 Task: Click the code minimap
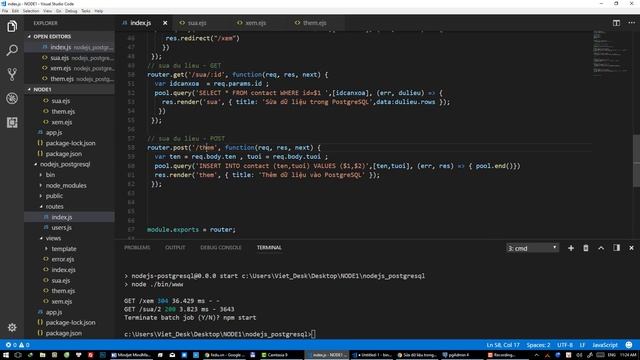(x=611, y=53)
